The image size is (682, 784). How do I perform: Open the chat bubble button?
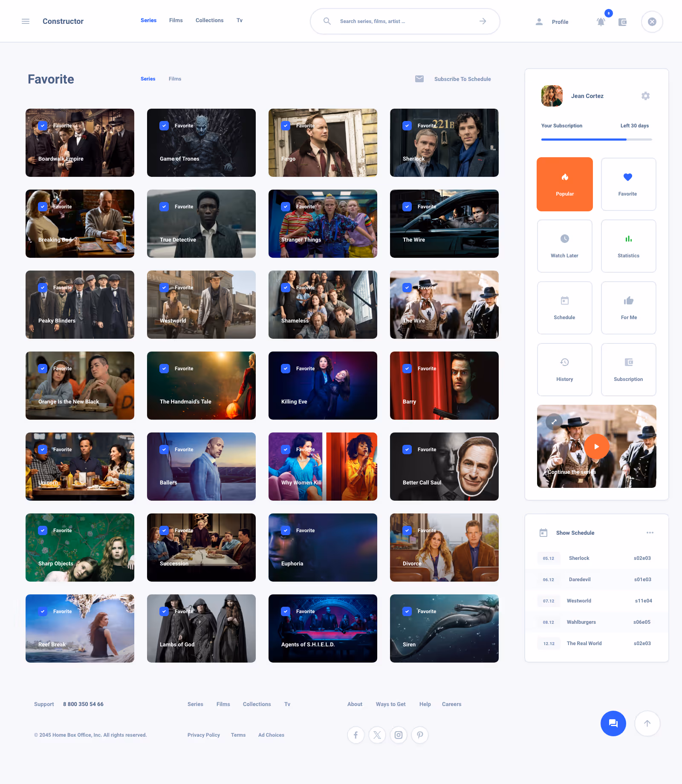[613, 723]
